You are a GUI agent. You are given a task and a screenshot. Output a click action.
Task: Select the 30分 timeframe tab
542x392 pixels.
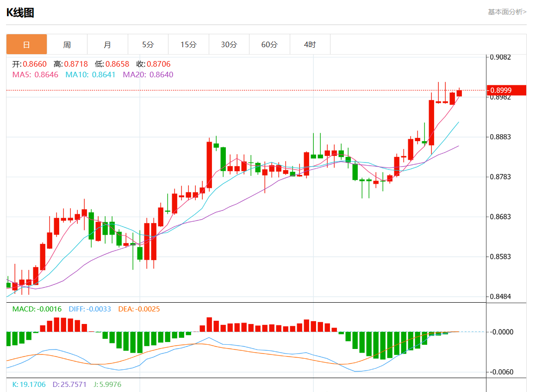coord(229,44)
